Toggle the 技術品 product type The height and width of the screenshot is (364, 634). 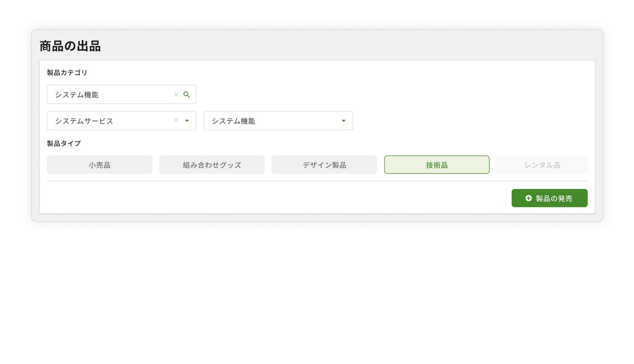(437, 165)
